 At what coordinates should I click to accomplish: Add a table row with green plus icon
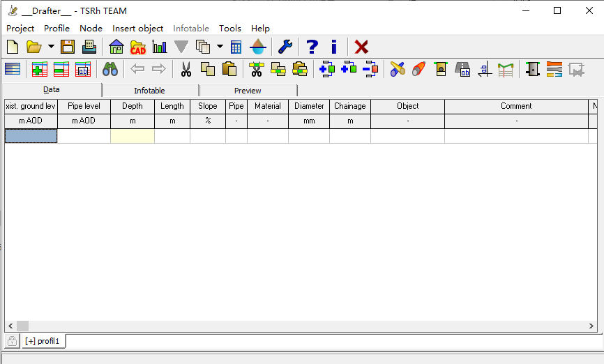click(x=39, y=69)
